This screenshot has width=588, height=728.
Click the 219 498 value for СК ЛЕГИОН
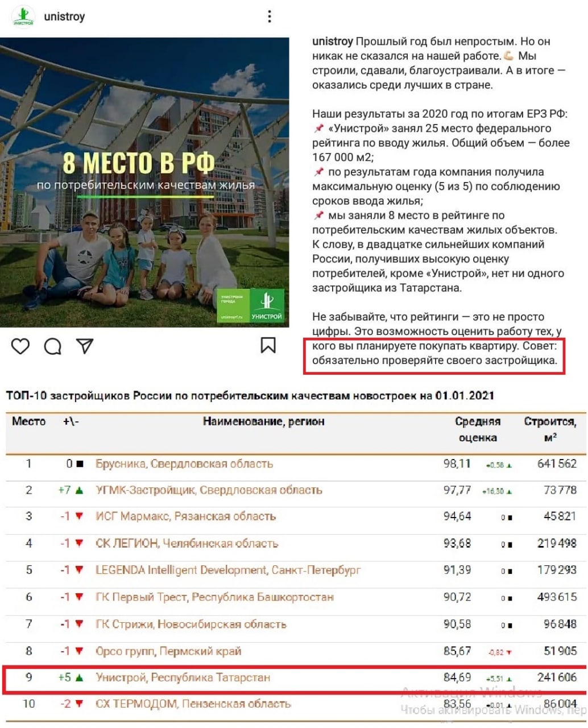click(x=557, y=543)
